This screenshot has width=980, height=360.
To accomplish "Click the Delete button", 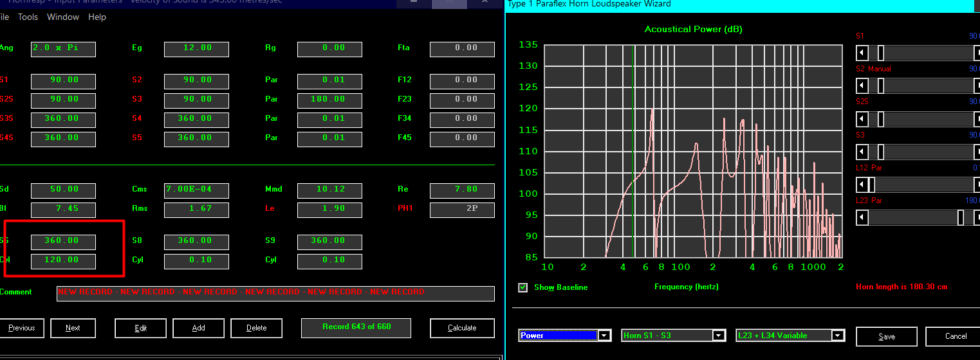I will click(256, 328).
